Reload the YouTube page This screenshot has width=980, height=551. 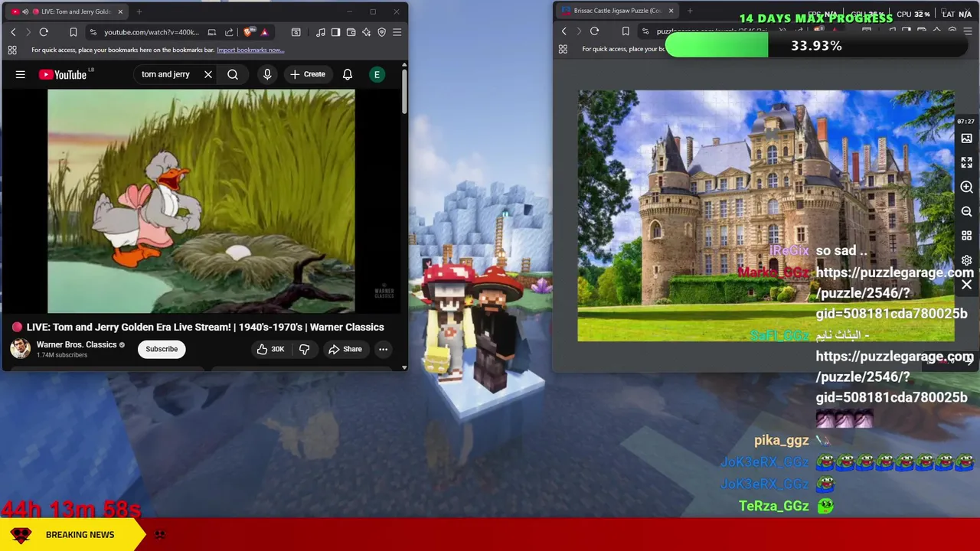click(x=44, y=32)
